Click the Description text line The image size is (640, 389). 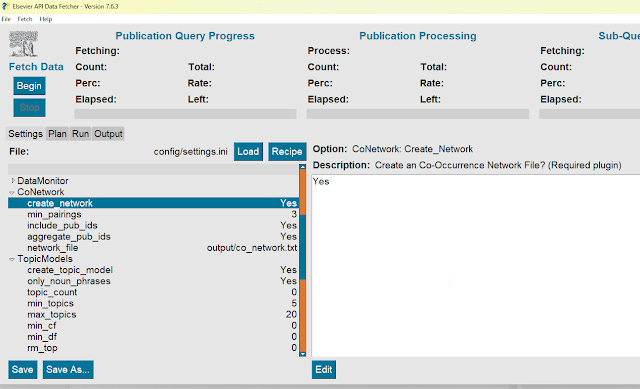pos(467,165)
